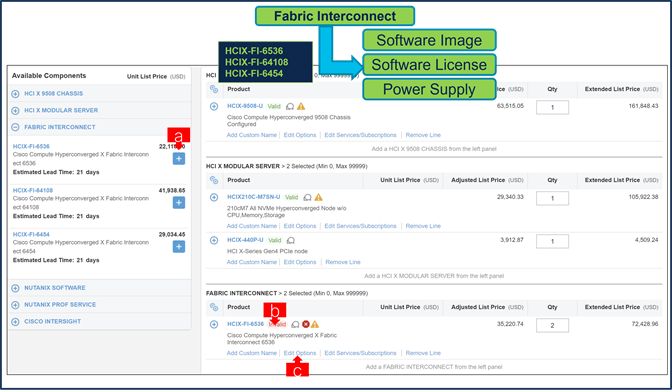Add HCIX-FI-64108 using its plus button

coord(179,202)
